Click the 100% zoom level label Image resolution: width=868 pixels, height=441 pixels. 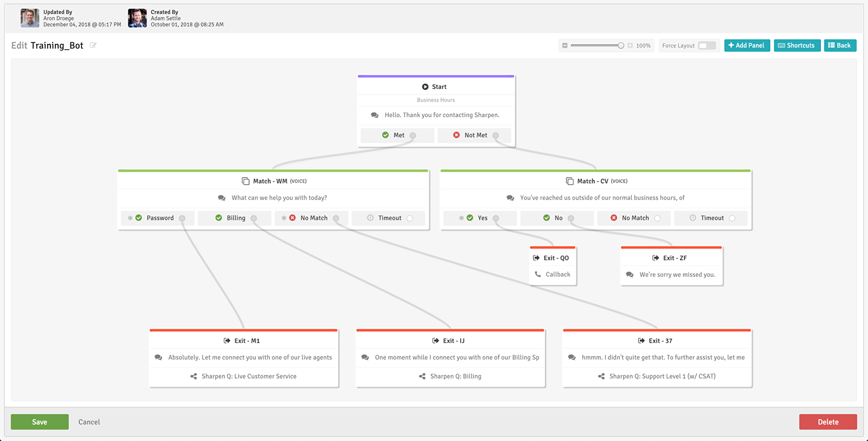643,46
